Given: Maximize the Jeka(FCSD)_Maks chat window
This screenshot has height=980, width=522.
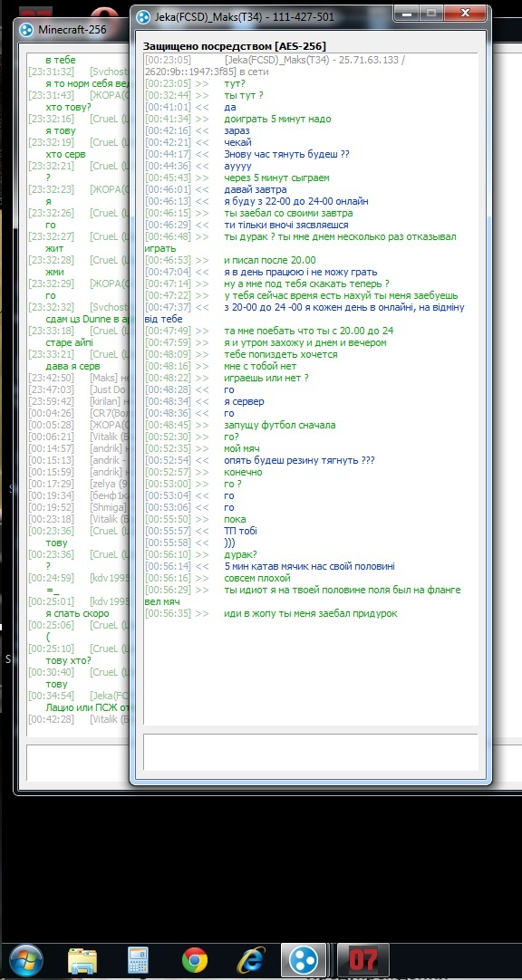Looking at the screenshot, I should (x=430, y=13).
